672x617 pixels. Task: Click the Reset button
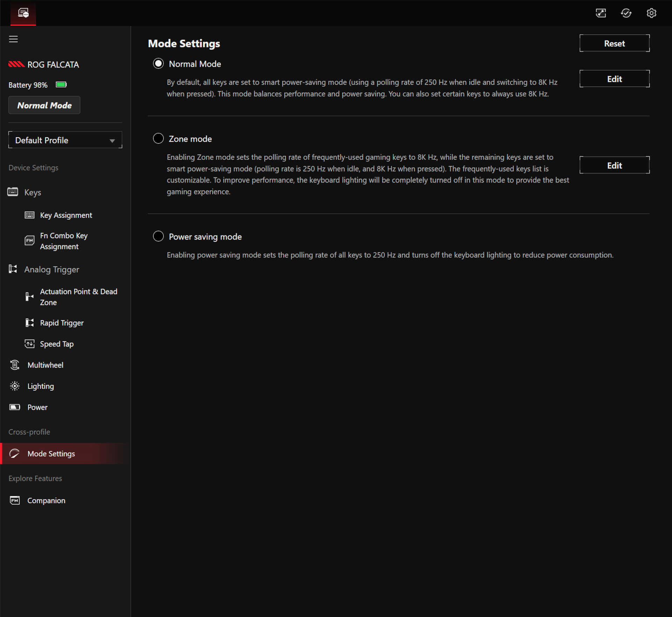pos(614,43)
